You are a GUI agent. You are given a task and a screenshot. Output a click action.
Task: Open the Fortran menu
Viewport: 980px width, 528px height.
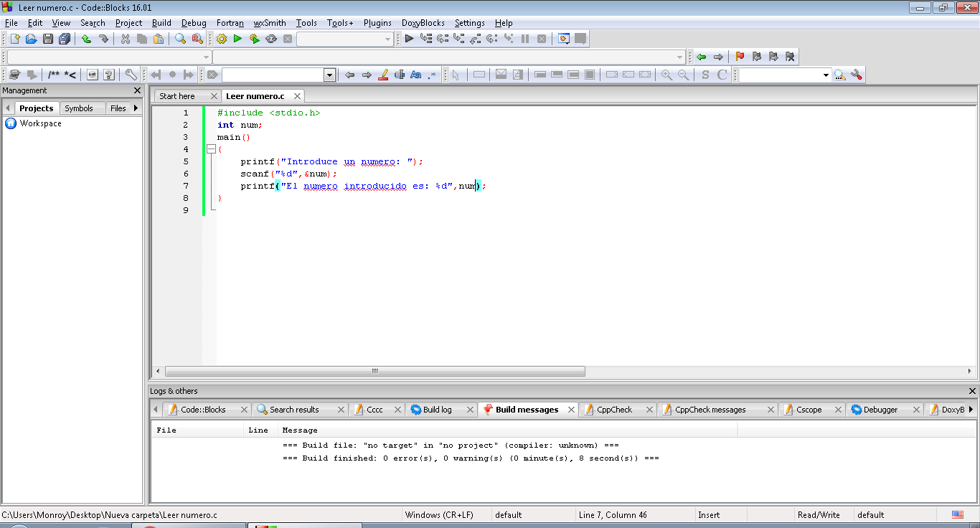(x=230, y=22)
